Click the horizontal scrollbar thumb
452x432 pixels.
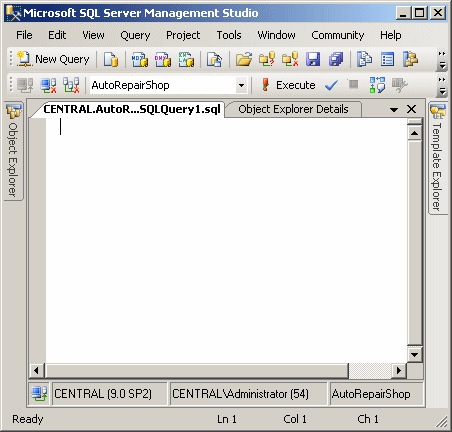tap(197, 370)
